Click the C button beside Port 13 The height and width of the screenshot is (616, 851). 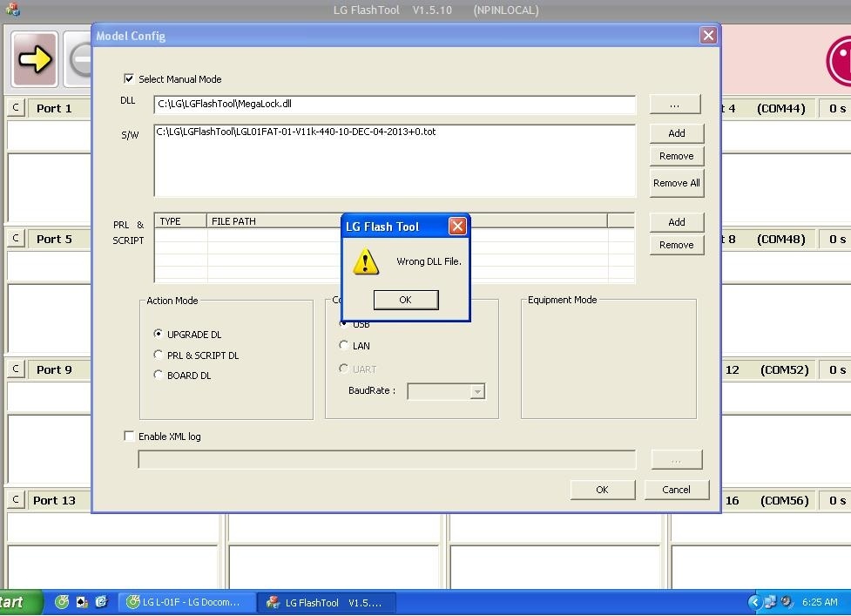tap(16, 500)
